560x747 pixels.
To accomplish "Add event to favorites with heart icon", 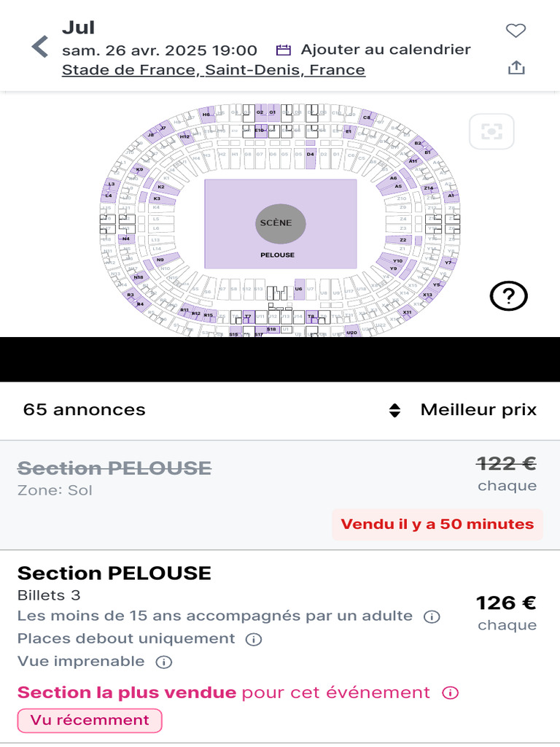I will click(x=516, y=31).
